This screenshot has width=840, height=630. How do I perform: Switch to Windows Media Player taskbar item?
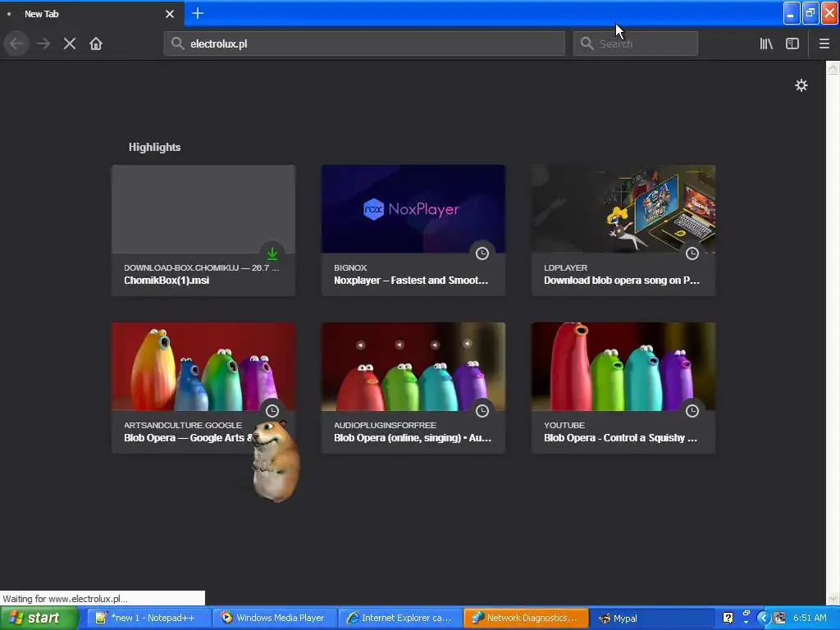[274, 618]
